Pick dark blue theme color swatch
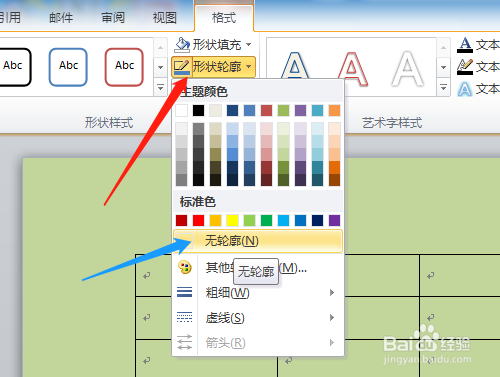The width and height of the screenshot is (500, 377). click(232, 110)
